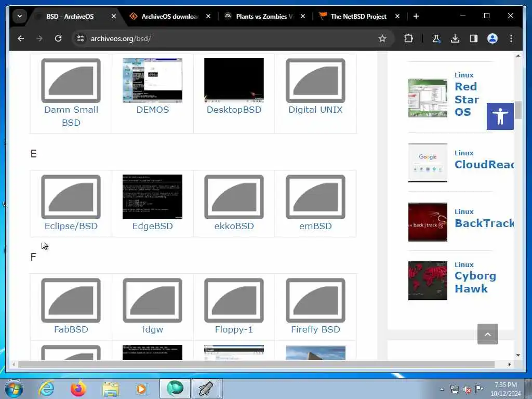Click the Red Star OS thumbnail

tap(428, 98)
